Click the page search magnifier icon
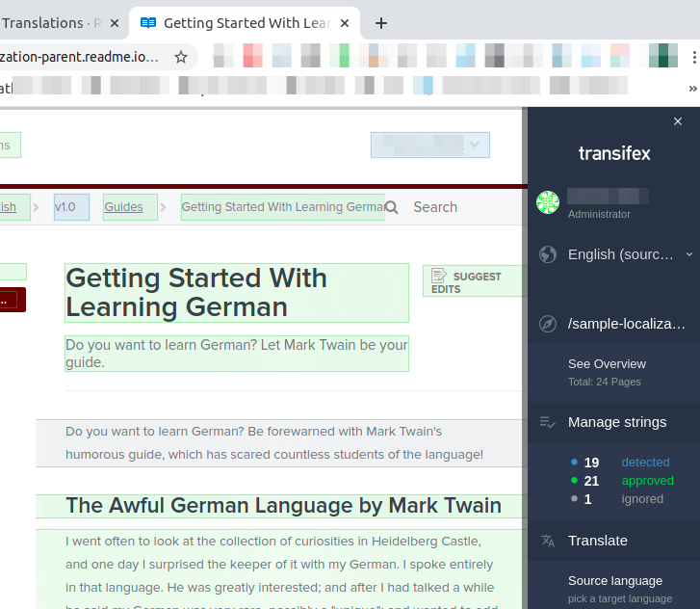700x609 pixels. 392,207
